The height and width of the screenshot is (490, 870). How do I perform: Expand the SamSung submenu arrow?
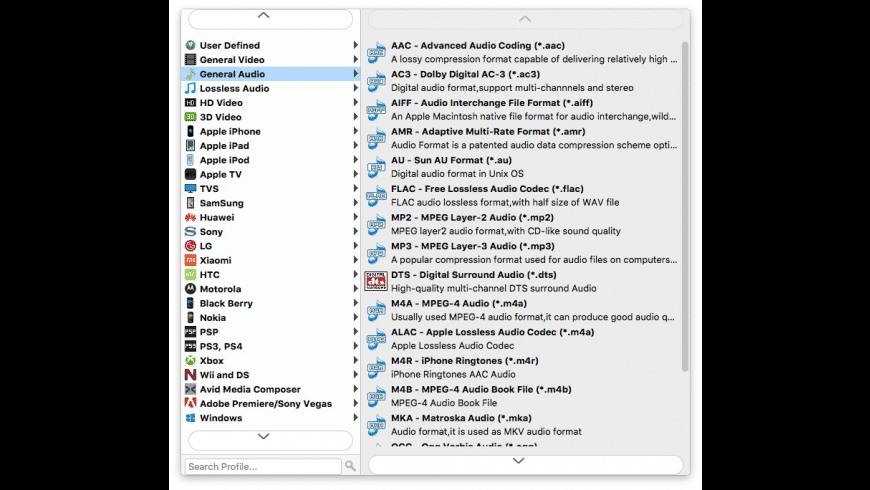(x=355, y=203)
